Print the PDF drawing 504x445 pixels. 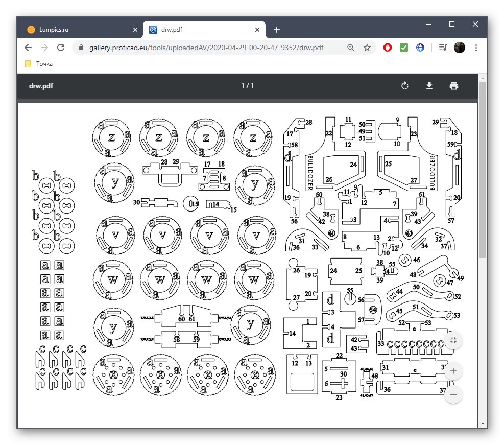(x=454, y=86)
